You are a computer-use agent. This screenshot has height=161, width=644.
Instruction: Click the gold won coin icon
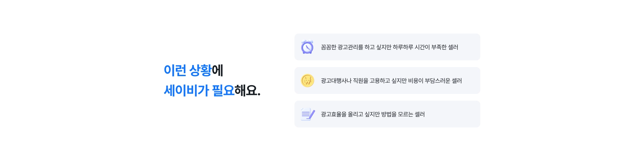[x=308, y=80]
